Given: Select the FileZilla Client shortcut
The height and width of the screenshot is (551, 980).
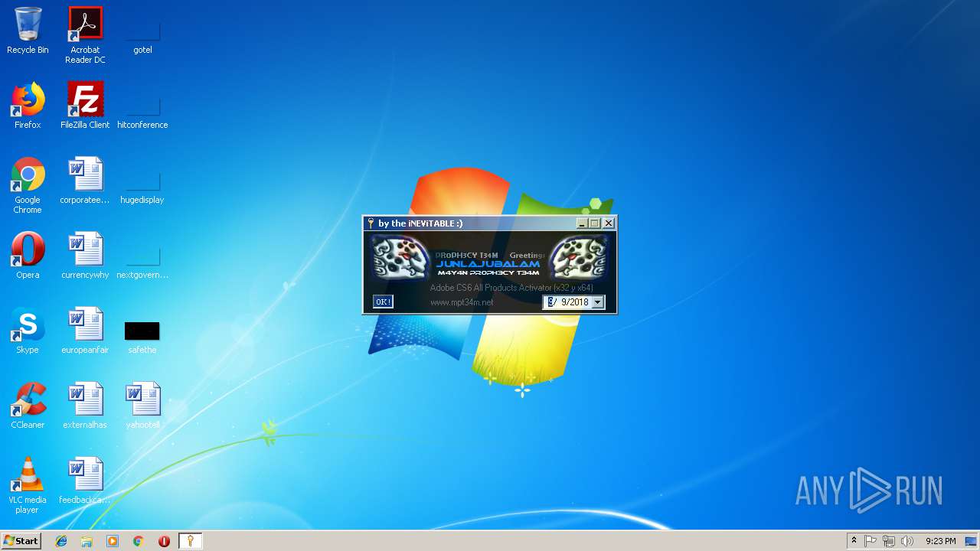Looking at the screenshot, I should click(x=85, y=106).
